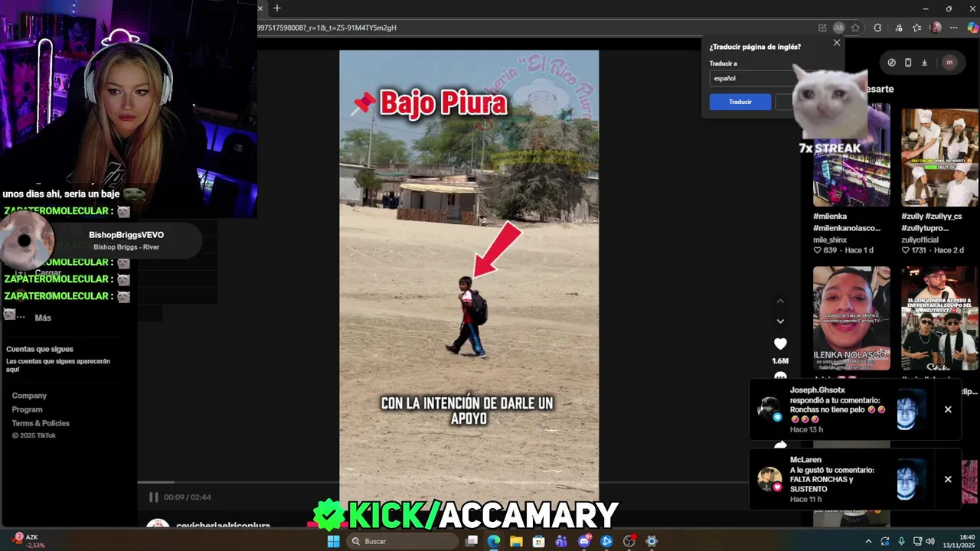The width and height of the screenshot is (980, 551).
Task: Open the McLaren liked-comment notification
Action: coord(842,479)
